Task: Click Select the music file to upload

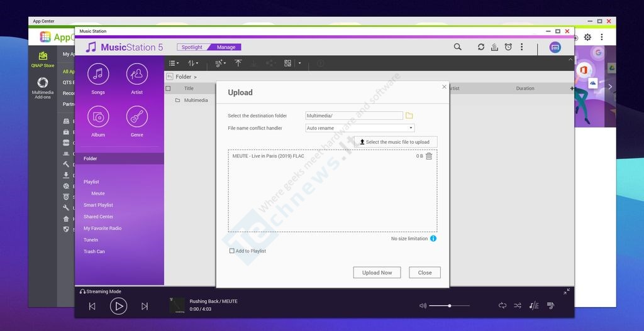Action: click(x=396, y=142)
